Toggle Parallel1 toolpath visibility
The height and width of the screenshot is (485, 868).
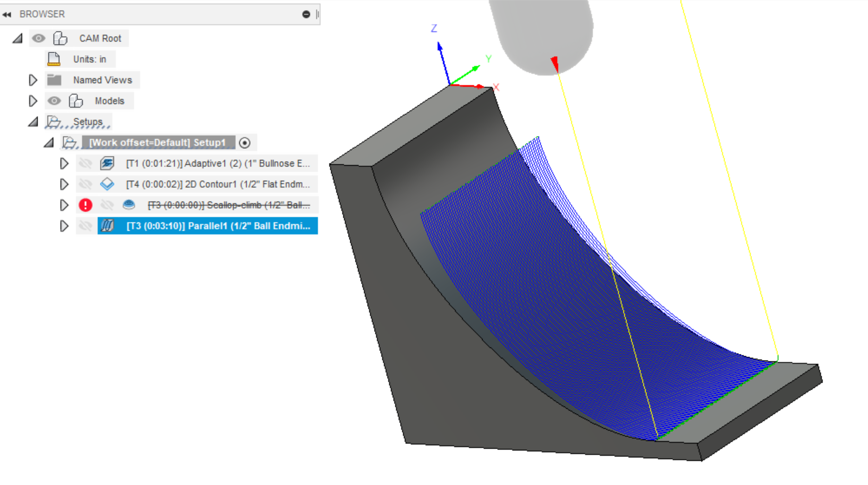(85, 226)
